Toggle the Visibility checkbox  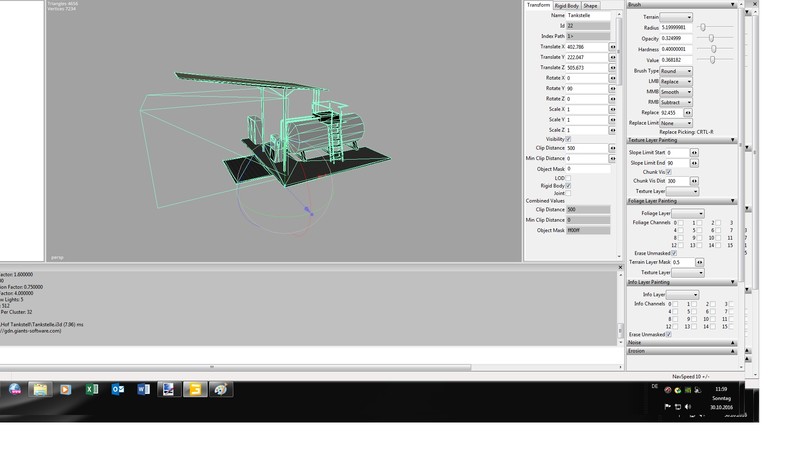point(569,139)
